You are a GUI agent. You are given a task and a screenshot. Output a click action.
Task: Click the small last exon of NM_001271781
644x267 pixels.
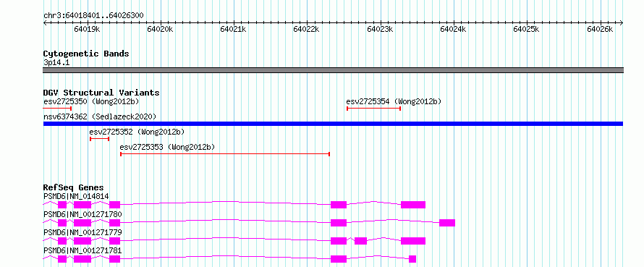tap(412, 259)
